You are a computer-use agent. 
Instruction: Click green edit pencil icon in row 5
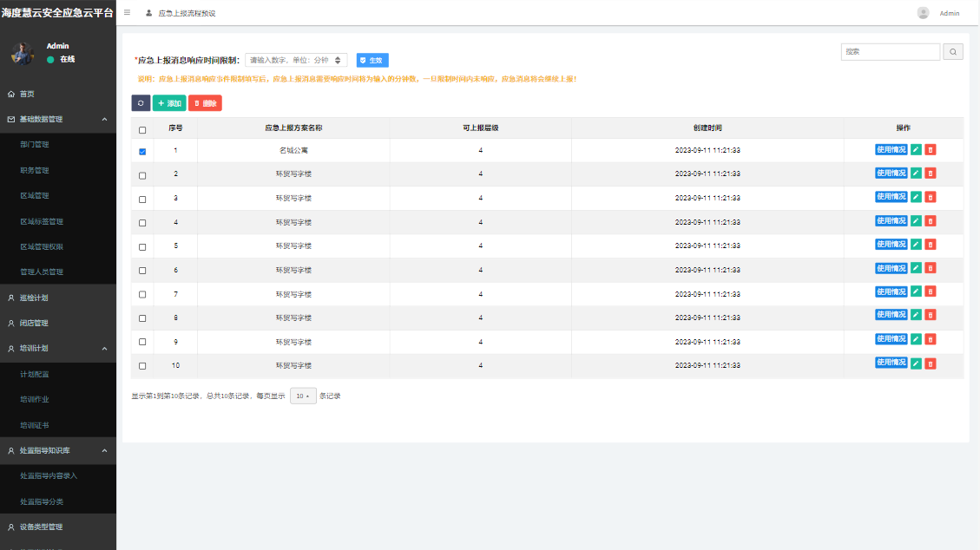pos(916,246)
